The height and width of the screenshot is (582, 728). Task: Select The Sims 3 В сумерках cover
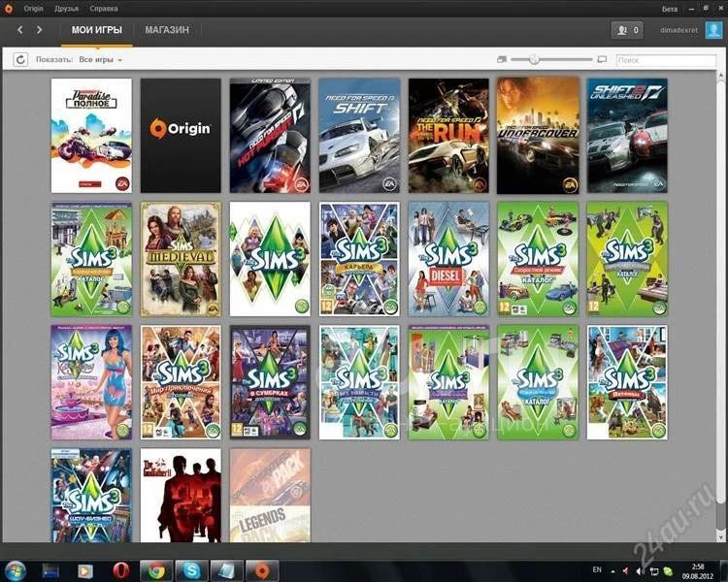click(270, 382)
